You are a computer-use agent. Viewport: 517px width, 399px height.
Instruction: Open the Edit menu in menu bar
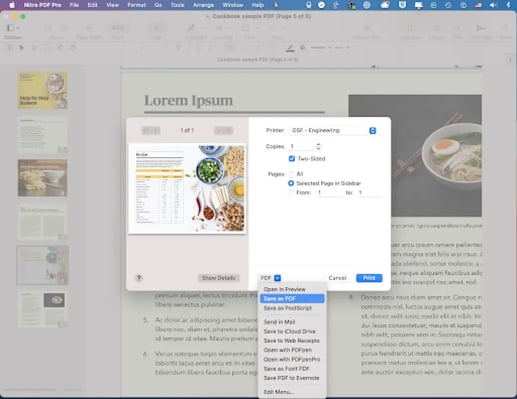click(x=92, y=5)
